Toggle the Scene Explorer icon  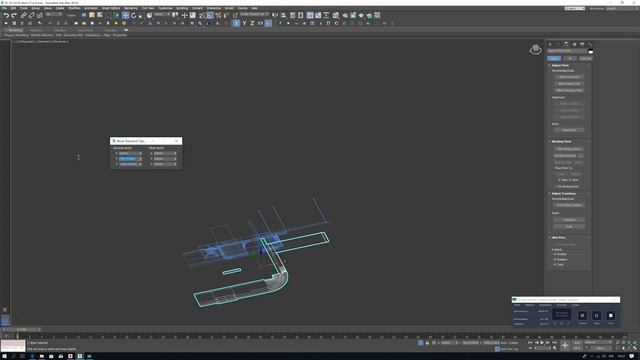click(293, 16)
